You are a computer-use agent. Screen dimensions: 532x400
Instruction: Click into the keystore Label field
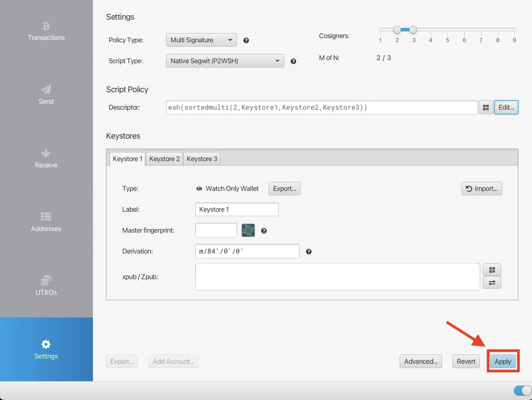tap(237, 209)
